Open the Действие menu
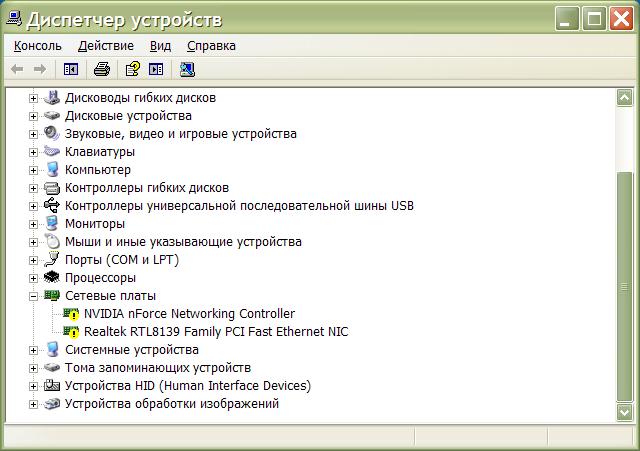 pos(105,45)
